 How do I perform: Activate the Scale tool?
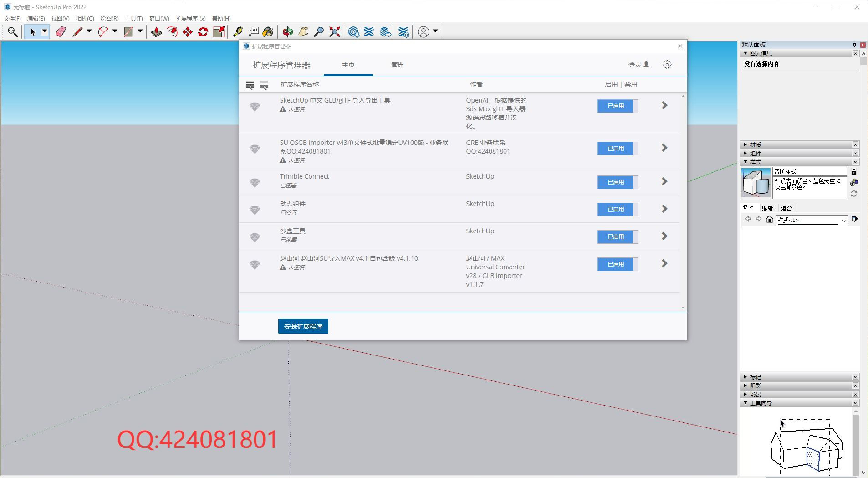point(219,32)
